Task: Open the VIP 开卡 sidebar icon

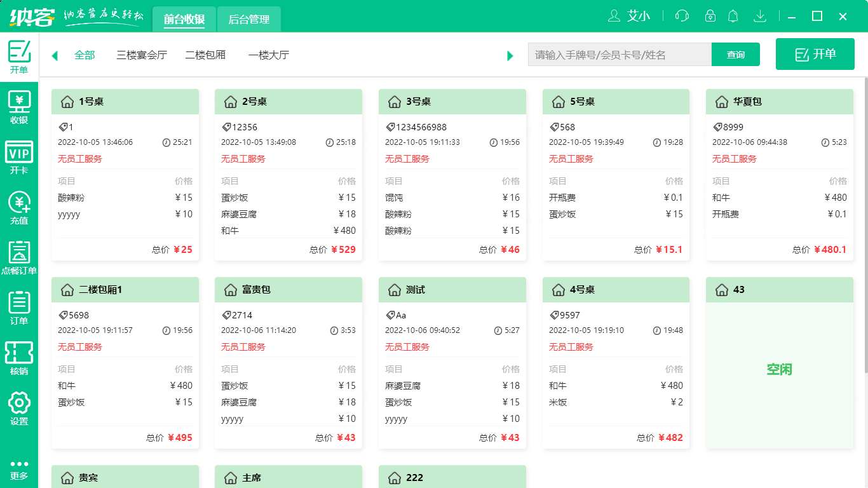Action: tap(19, 158)
